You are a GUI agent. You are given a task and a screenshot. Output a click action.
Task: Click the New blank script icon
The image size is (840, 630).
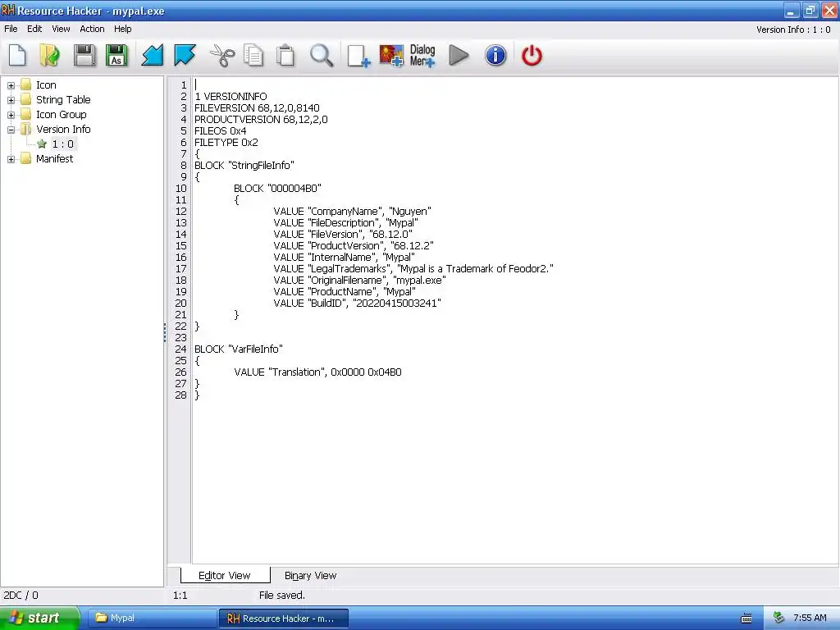click(x=17, y=55)
